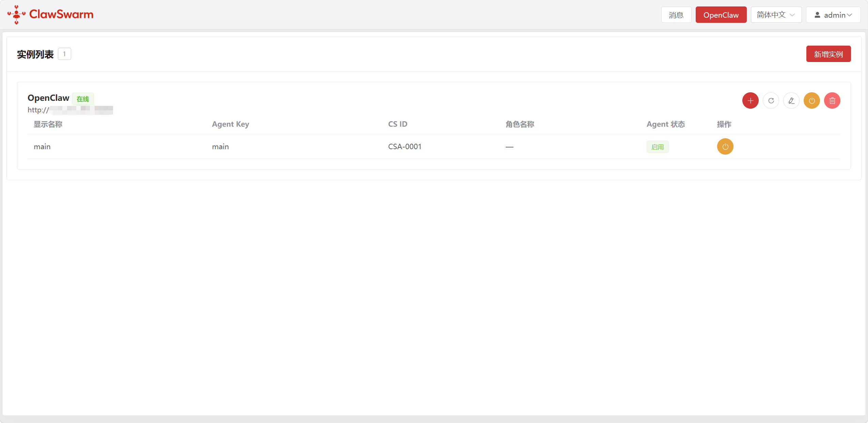
Task: Open the 消息 messages tab
Action: pos(676,15)
